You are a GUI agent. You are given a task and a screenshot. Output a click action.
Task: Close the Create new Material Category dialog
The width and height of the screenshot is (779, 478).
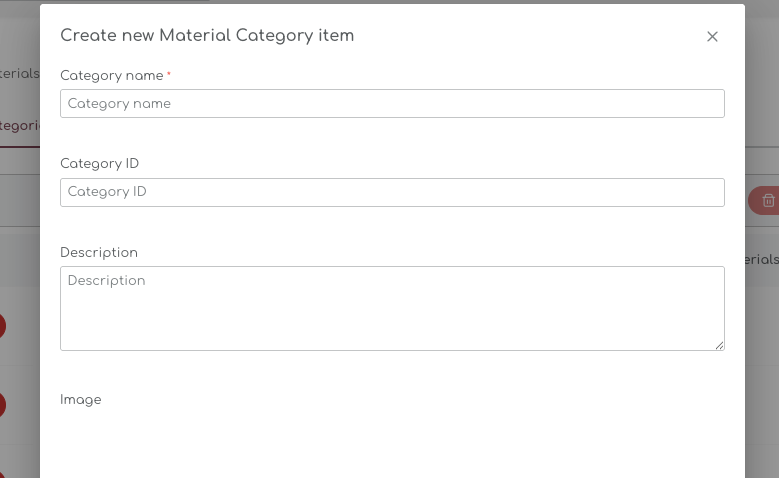[712, 37]
